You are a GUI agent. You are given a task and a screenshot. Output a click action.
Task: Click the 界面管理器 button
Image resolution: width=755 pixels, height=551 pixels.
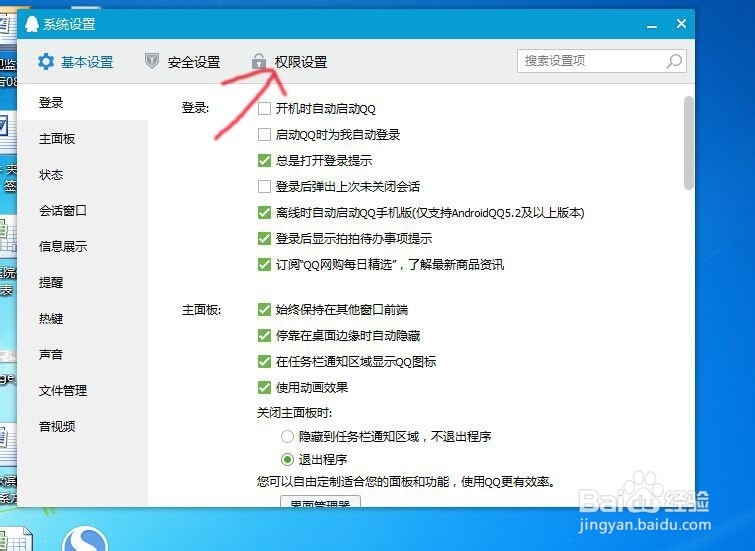click(320, 501)
